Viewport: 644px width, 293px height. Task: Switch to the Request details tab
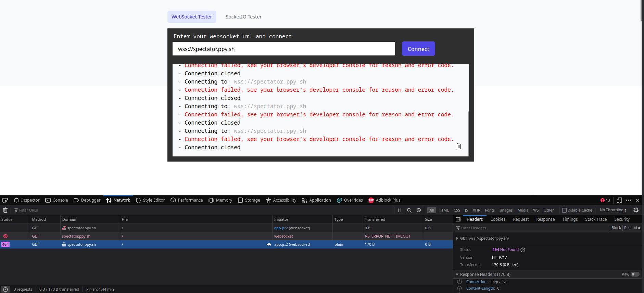tap(521, 219)
